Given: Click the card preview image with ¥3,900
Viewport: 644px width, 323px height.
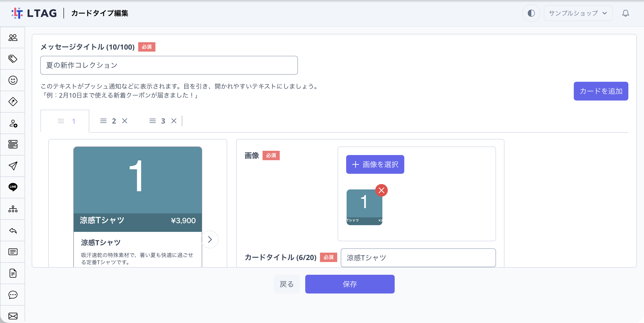Looking at the screenshot, I should [x=138, y=189].
